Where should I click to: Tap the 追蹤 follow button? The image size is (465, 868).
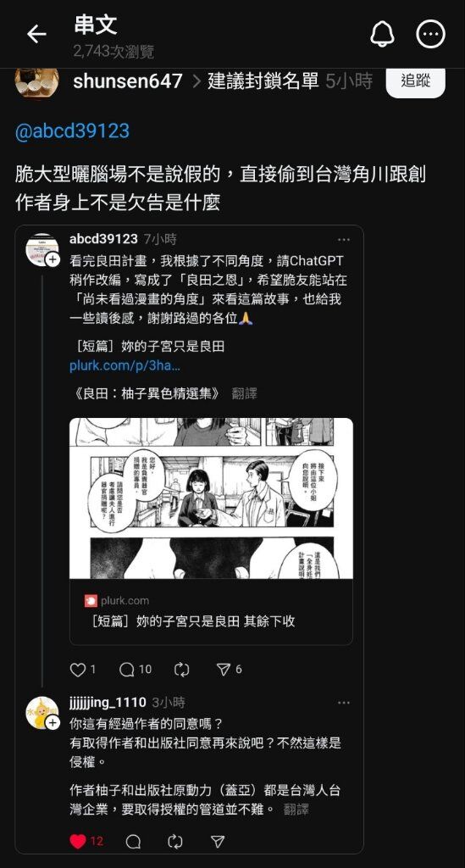click(x=416, y=81)
